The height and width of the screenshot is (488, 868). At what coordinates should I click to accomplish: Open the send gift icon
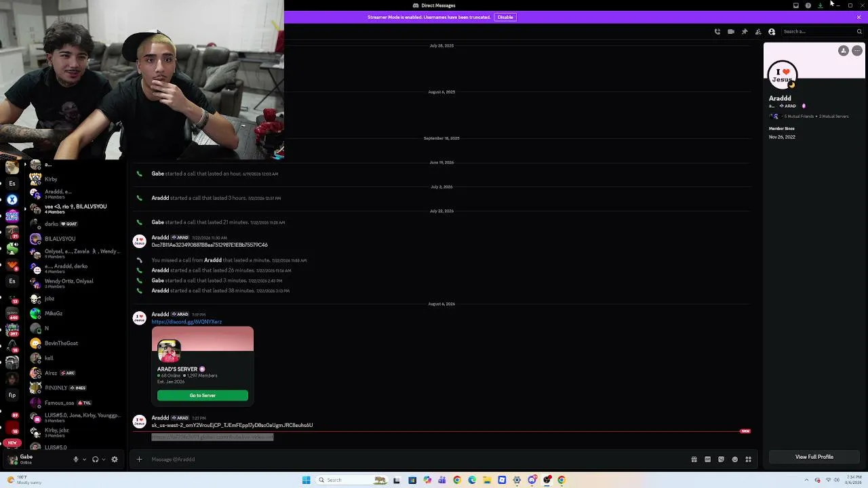pos(694,460)
